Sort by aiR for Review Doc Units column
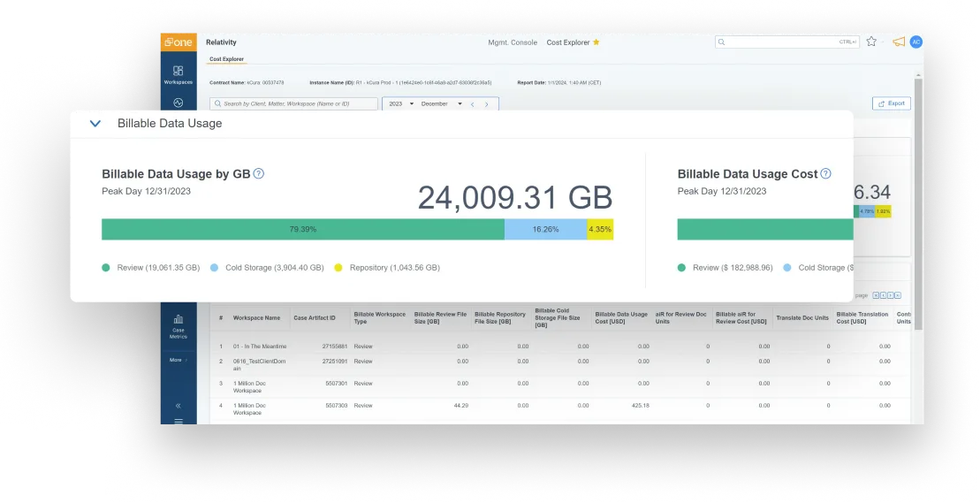The width and height of the screenshot is (980, 503). pos(680,318)
